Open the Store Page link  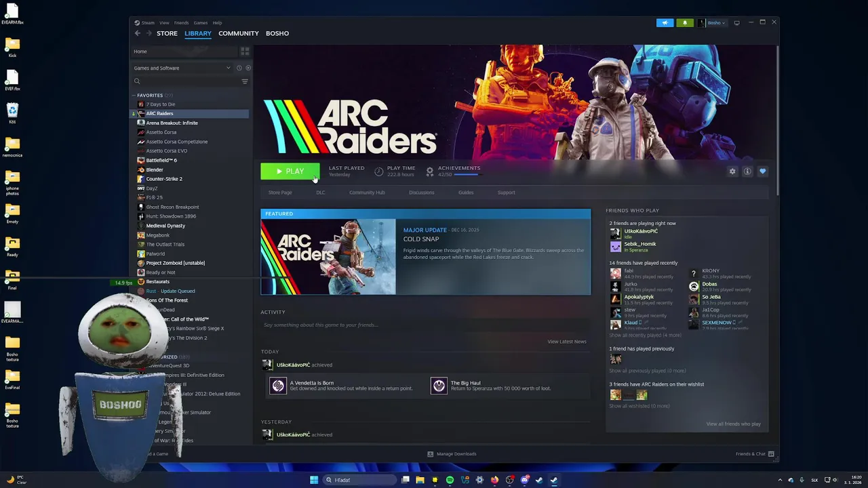point(280,192)
